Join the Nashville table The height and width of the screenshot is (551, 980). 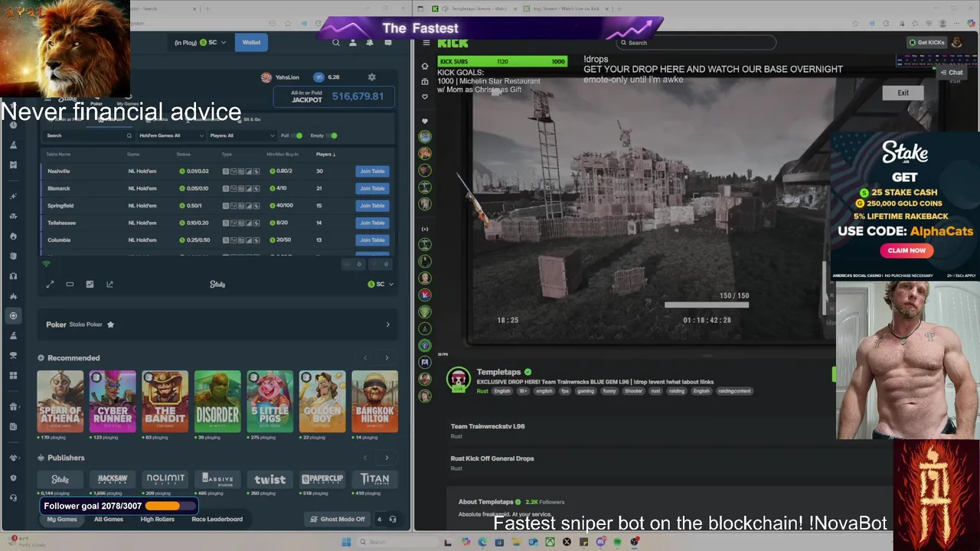[372, 171]
